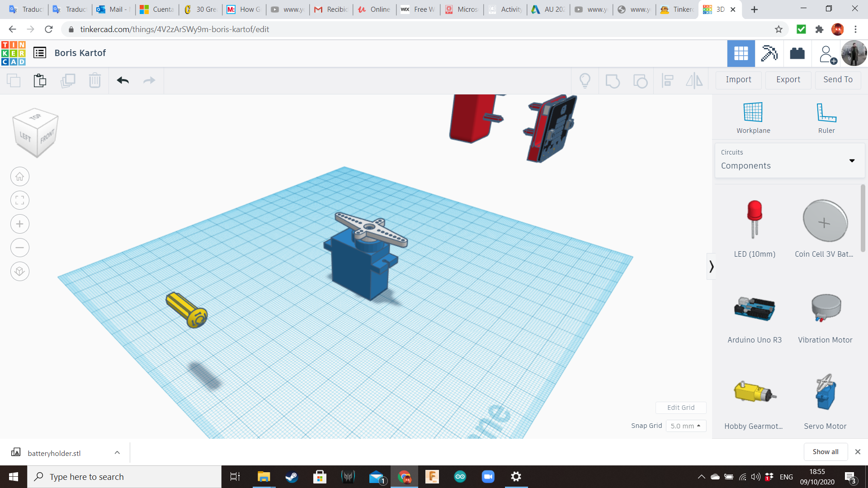
Task: Switch to the Tinkercad browser tab
Action: coord(677,9)
